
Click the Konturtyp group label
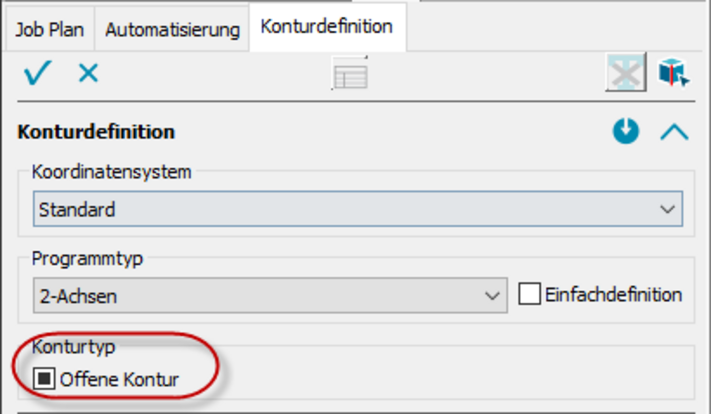click(74, 347)
